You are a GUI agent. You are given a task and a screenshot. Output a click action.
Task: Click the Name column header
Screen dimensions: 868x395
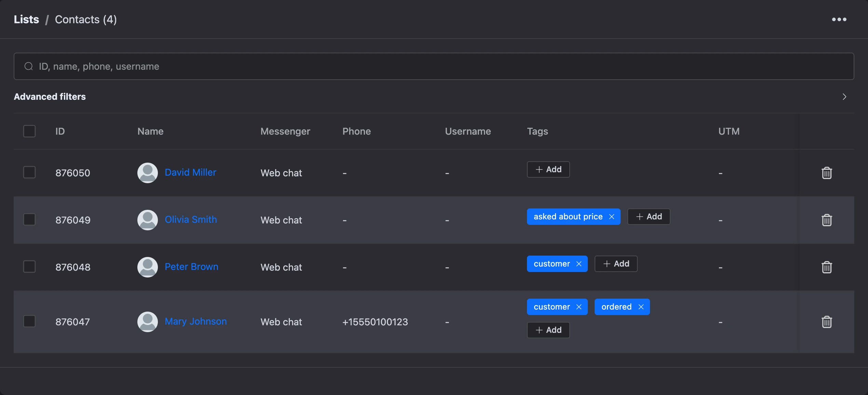[150, 131]
